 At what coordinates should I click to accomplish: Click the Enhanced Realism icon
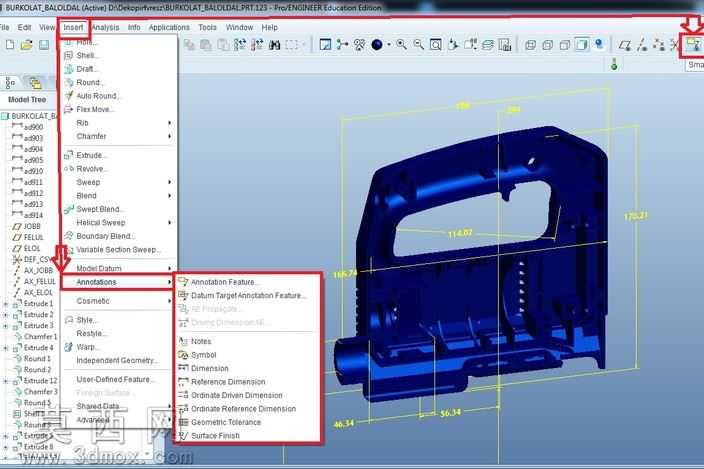[x=599, y=44]
